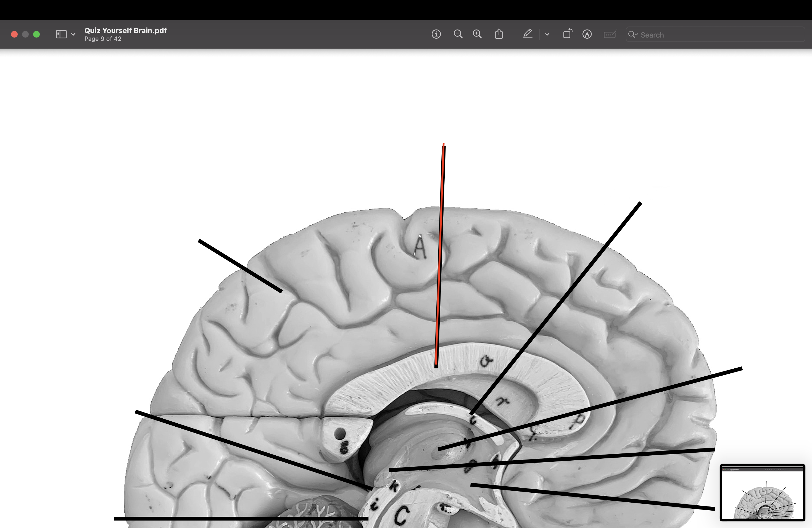Close the Preview window
812x528 pixels.
coord(14,35)
